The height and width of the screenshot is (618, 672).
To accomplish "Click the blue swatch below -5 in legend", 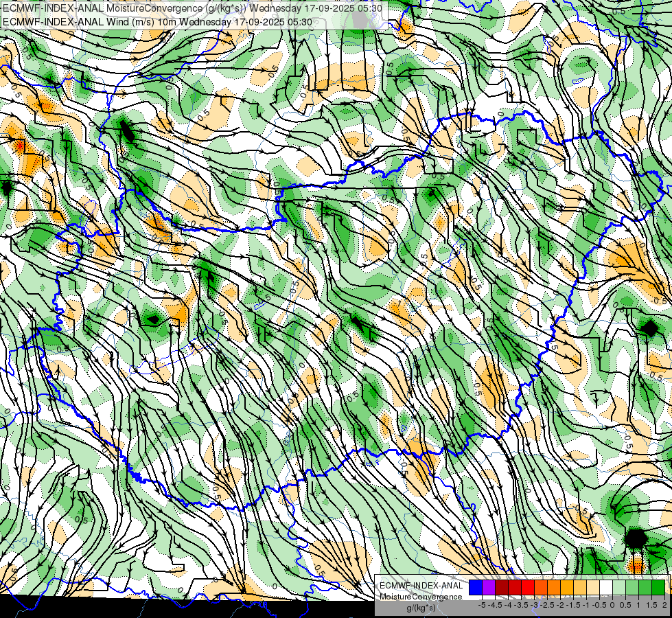I will [476, 588].
